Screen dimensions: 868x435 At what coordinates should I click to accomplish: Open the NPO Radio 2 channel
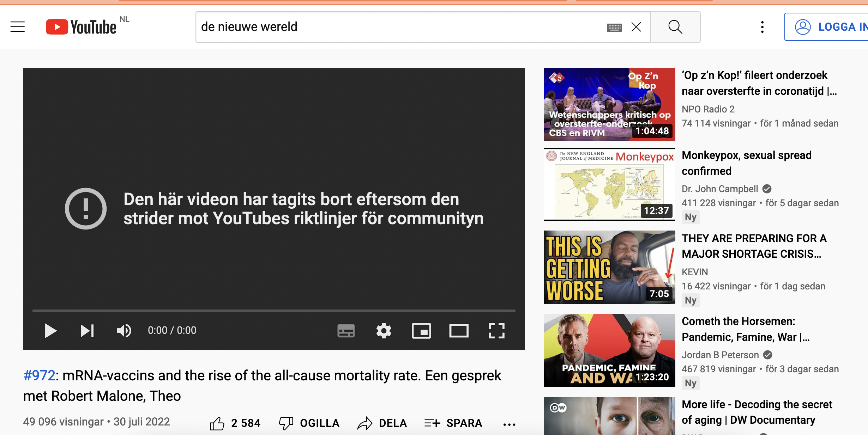pos(708,109)
